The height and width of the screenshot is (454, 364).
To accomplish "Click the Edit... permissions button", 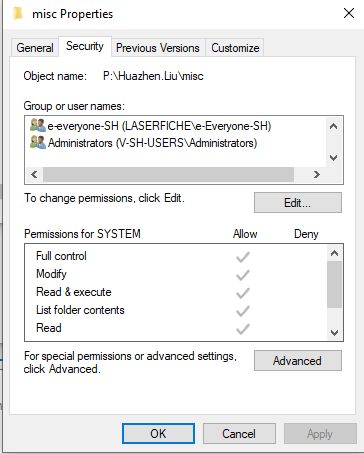I will click(x=298, y=203).
